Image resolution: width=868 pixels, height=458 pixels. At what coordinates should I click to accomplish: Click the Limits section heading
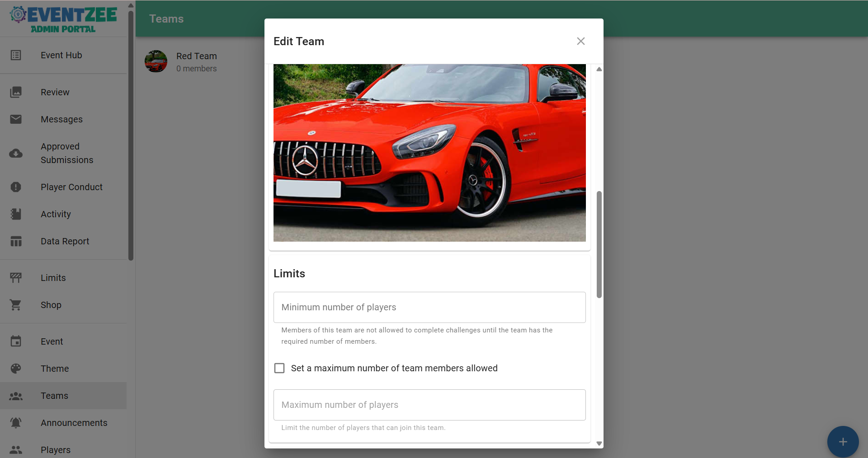(x=289, y=274)
